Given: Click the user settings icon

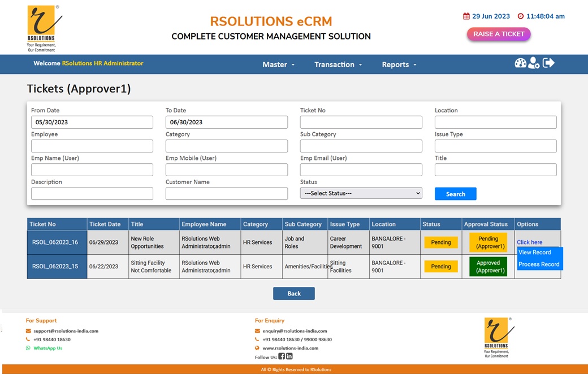Looking at the screenshot, I should pos(534,63).
